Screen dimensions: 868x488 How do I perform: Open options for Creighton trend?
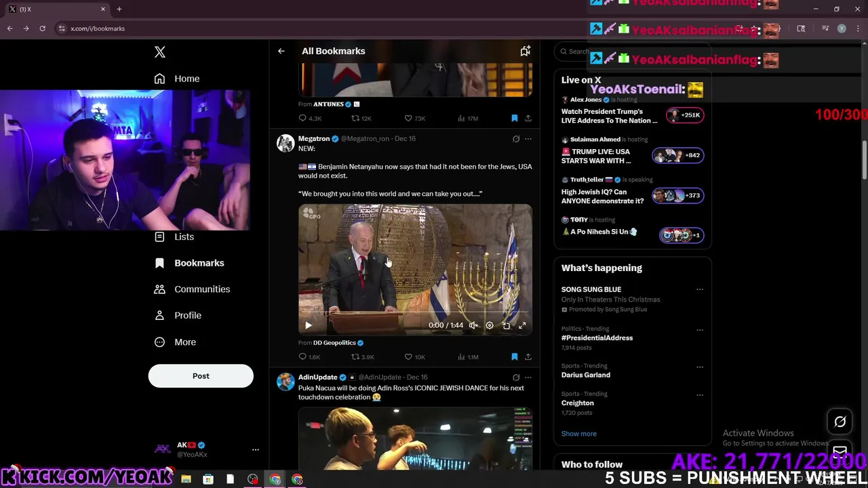[x=700, y=394]
